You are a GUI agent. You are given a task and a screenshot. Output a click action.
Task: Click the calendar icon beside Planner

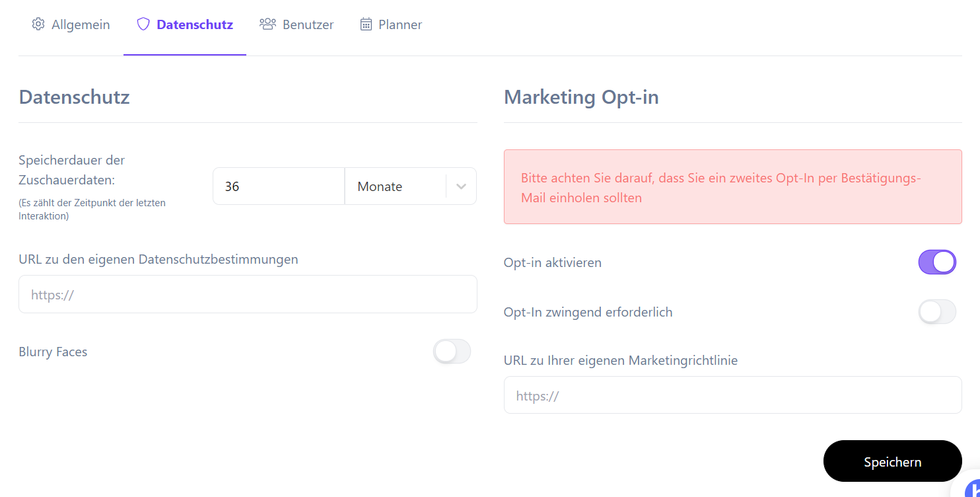(366, 24)
